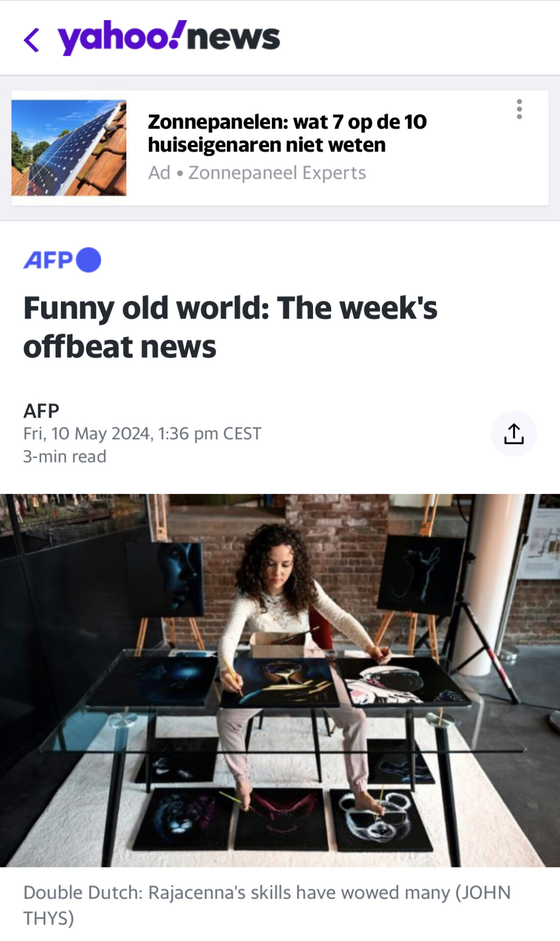
Task: Tap the Fri, 10 May 2024 timestamp
Action: tap(142, 434)
